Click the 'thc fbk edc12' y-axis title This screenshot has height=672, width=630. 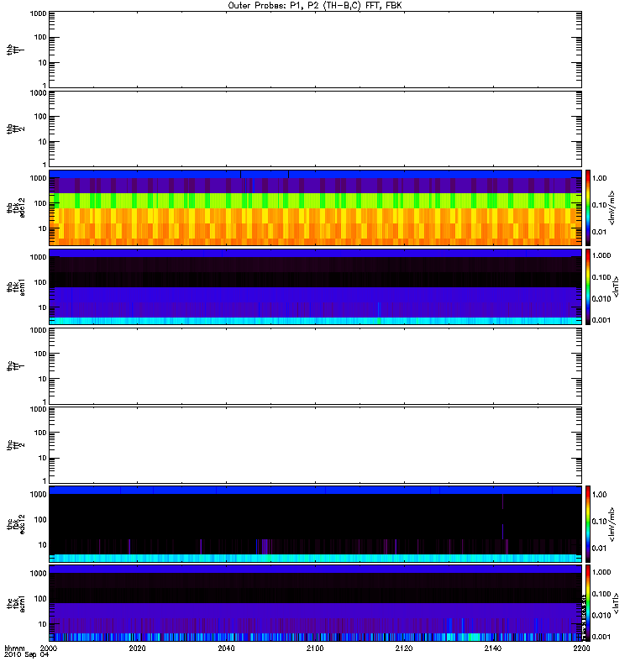point(15,524)
